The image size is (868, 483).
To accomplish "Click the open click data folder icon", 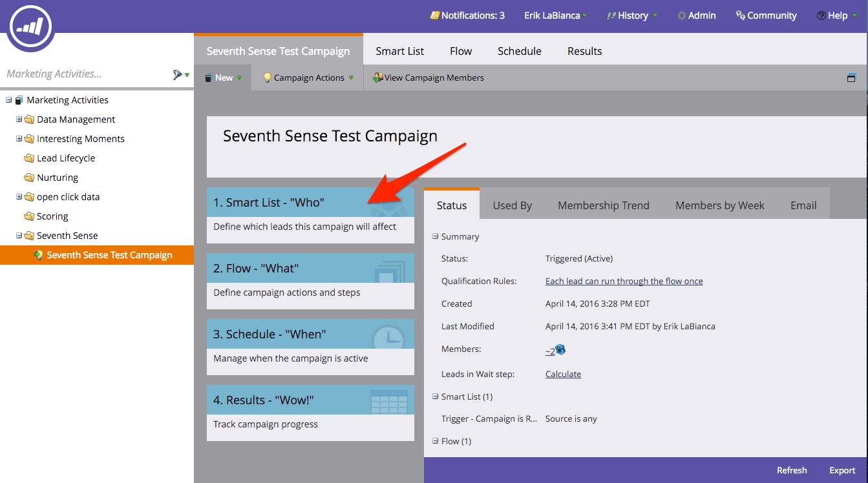I will (29, 197).
